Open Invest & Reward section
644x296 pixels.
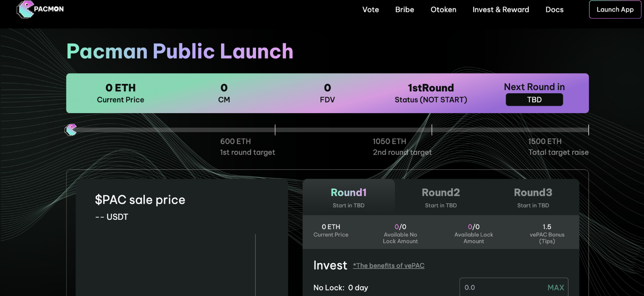click(501, 9)
